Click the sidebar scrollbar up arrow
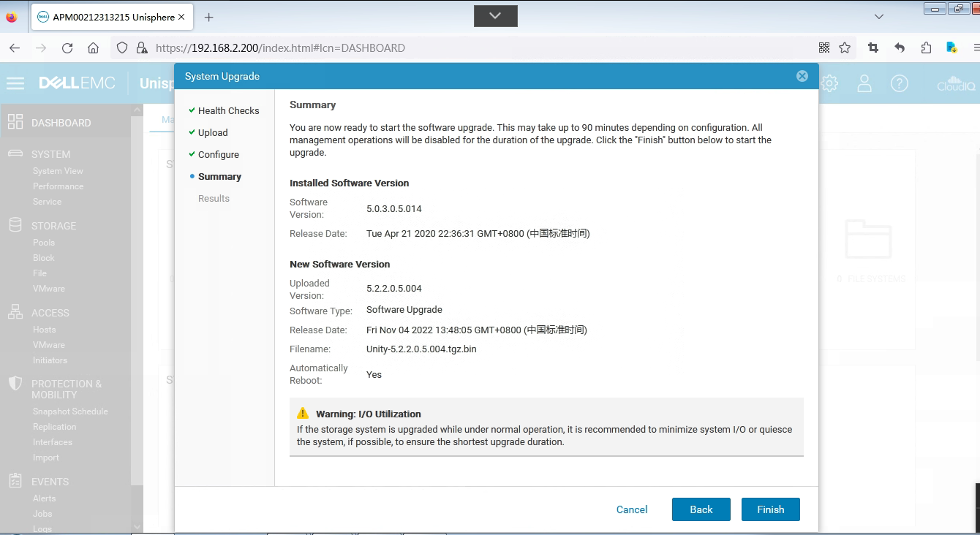This screenshot has height=535, width=980. click(x=137, y=110)
